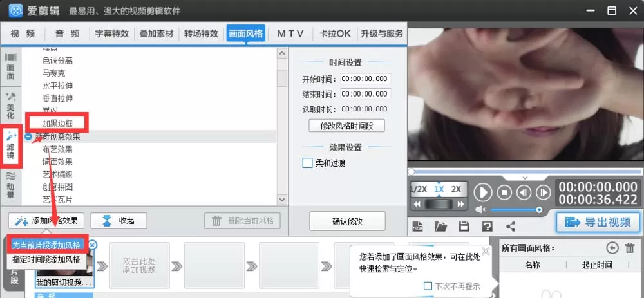Switch to the 音频 tab

(x=68, y=33)
